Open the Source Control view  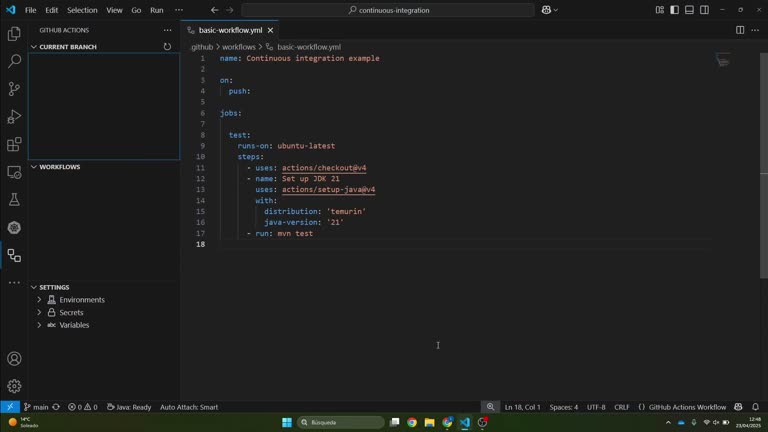tap(14, 89)
